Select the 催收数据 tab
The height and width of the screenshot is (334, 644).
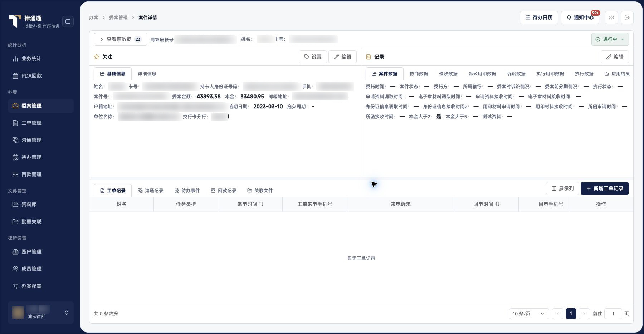coord(448,74)
